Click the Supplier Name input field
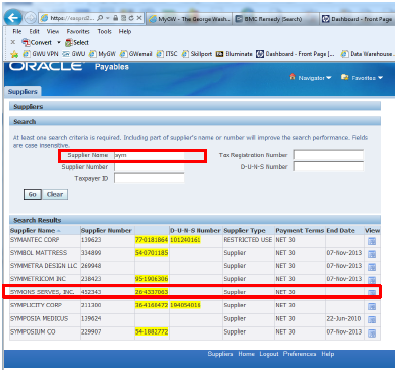Viewport: 399px width, 375px height. tap(149, 155)
